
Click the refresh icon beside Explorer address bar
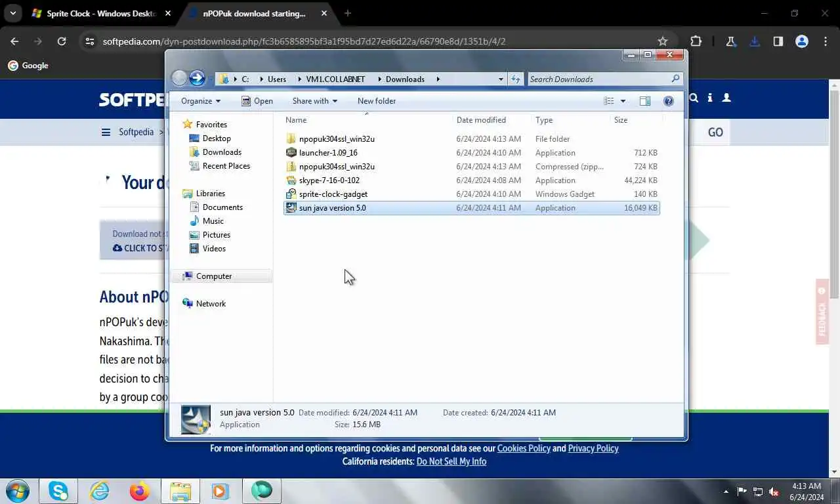click(516, 79)
